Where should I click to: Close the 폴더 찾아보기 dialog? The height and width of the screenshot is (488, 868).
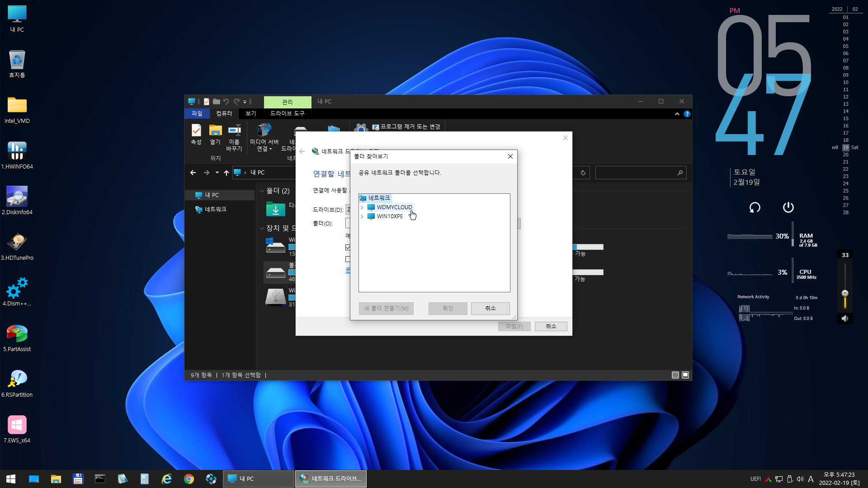click(x=510, y=156)
